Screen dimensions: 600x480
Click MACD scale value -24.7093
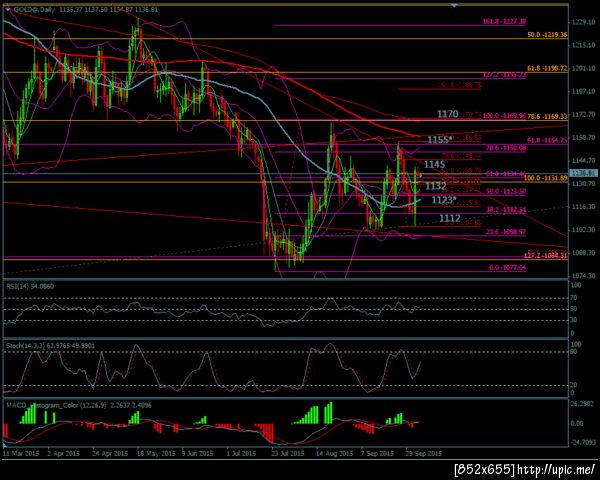pos(583,442)
